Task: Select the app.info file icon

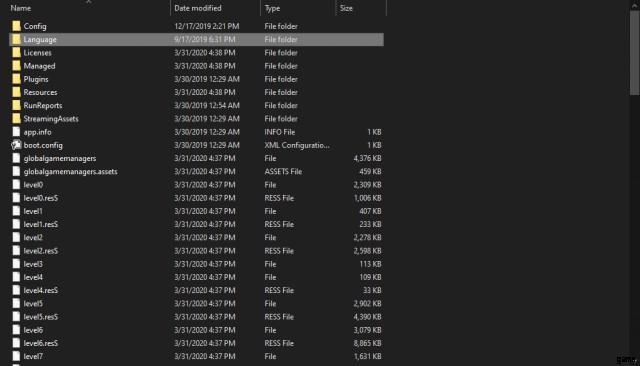Action: coord(16,132)
